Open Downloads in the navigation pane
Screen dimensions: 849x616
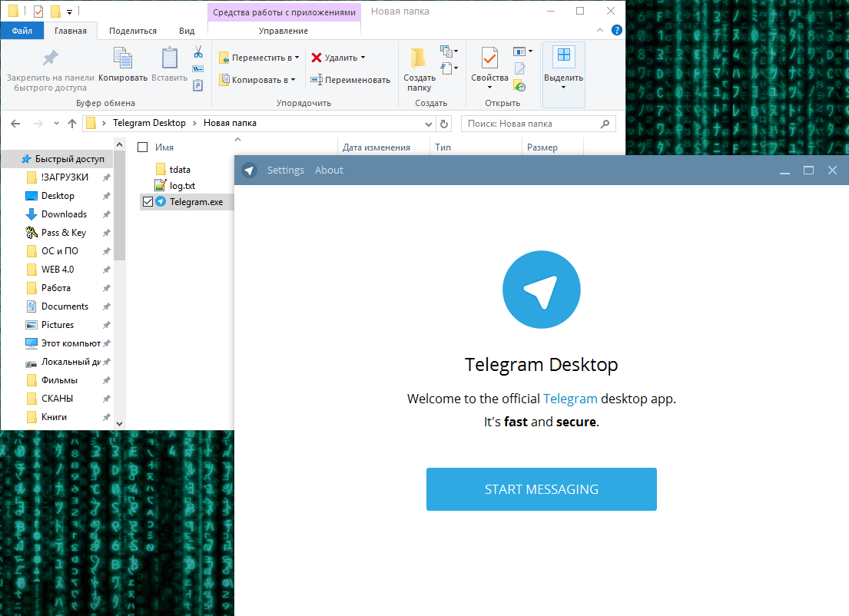coord(58,214)
